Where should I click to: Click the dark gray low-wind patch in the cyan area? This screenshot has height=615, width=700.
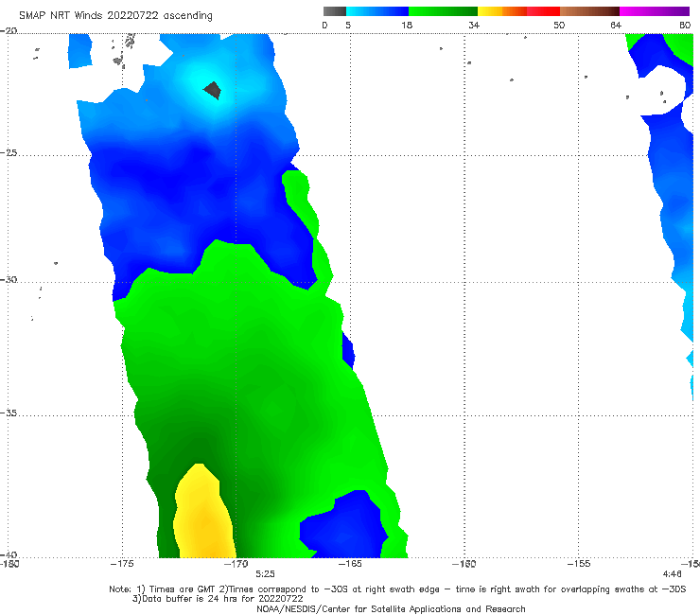[213, 90]
